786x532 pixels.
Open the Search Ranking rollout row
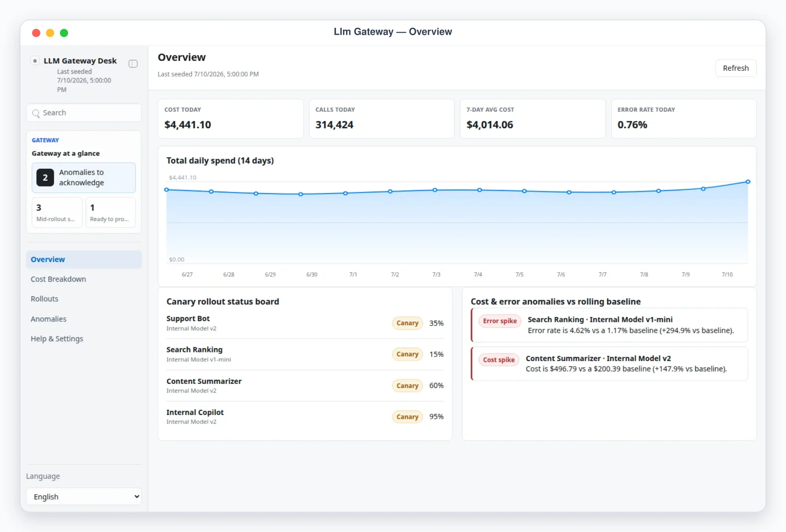pyautogui.click(x=305, y=354)
